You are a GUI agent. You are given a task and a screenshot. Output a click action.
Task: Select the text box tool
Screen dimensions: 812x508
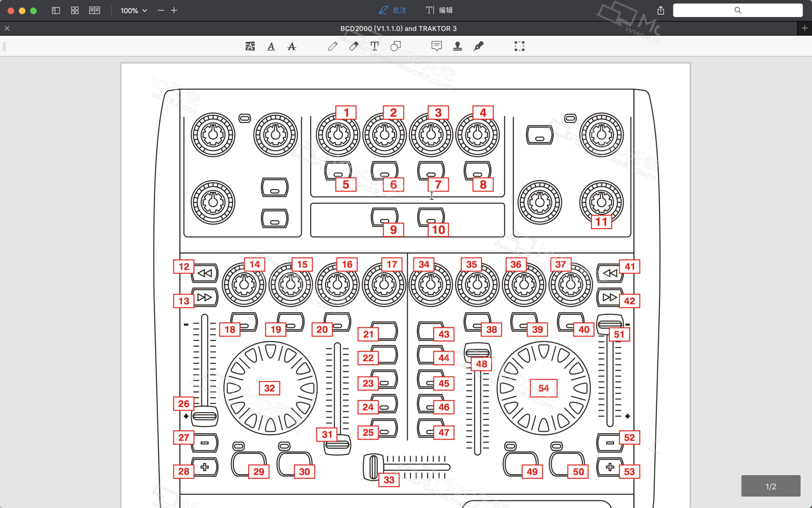(374, 46)
